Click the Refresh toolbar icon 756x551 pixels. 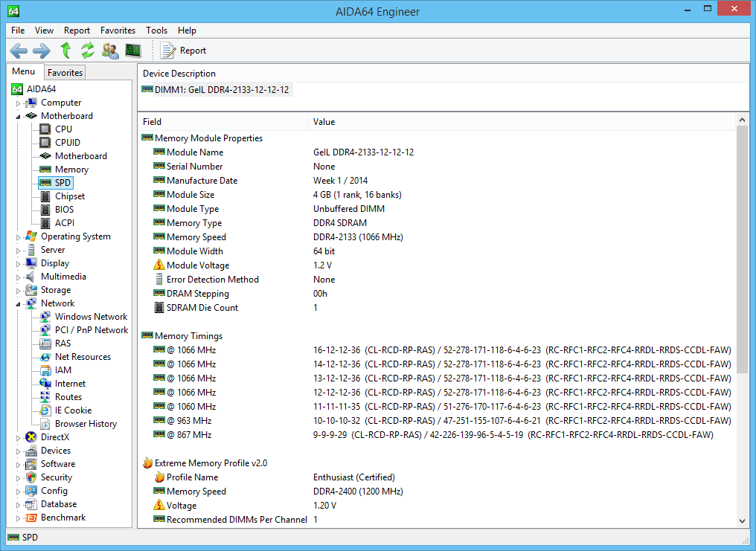coord(88,50)
